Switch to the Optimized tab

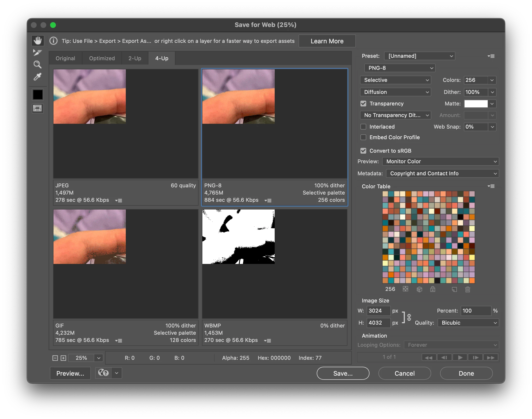102,58
